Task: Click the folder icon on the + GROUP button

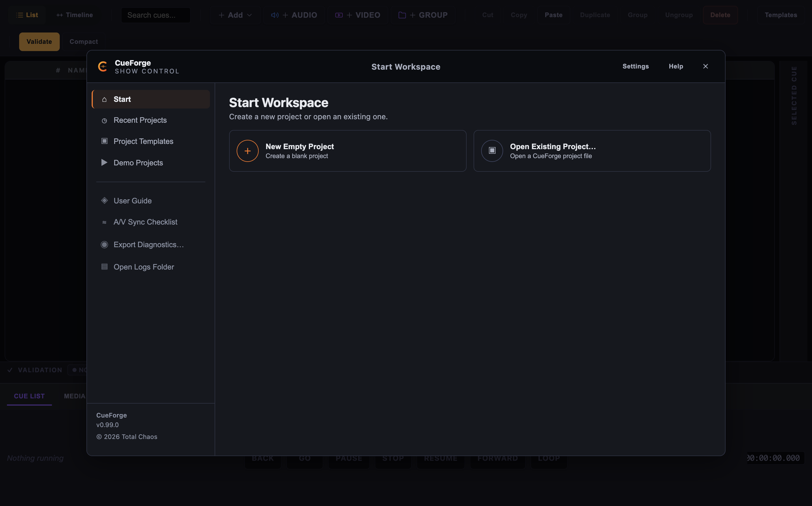Action: pyautogui.click(x=402, y=15)
